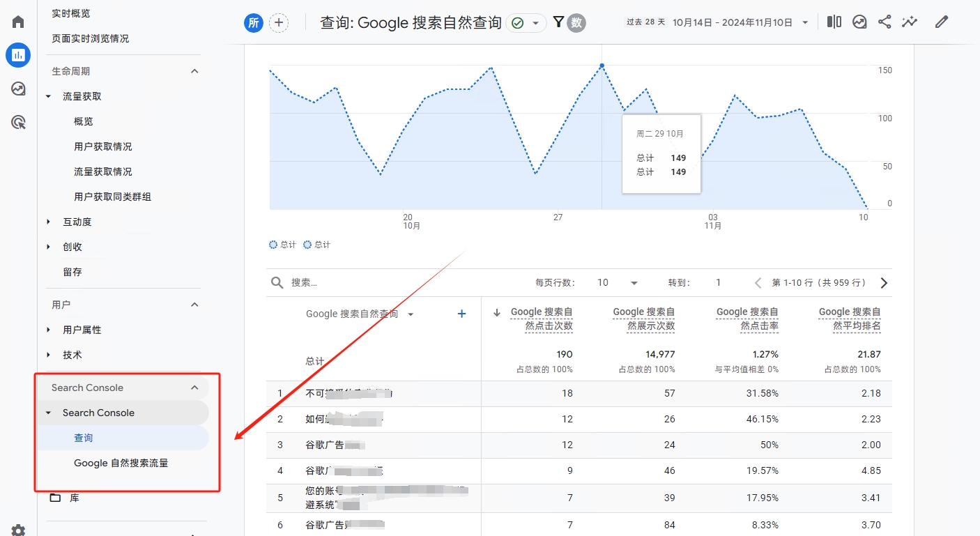The height and width of the screenshot is (536, 980).
Task: Open the sparkline insights icon
Action: [910, 22]
